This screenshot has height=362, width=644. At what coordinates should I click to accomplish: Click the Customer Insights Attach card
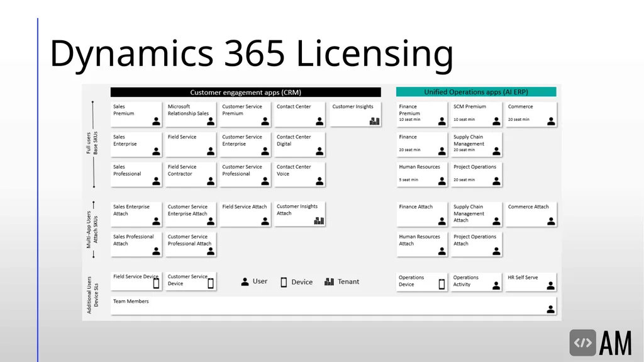[300, 214]
